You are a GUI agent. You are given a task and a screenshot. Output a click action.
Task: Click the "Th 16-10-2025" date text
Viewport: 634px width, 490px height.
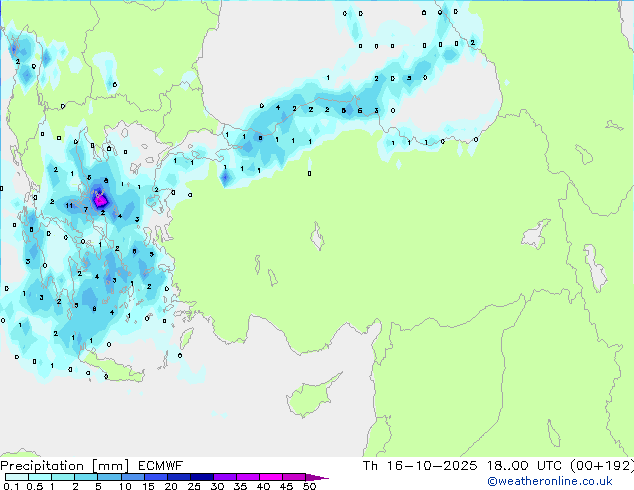(x=420, y=466)
